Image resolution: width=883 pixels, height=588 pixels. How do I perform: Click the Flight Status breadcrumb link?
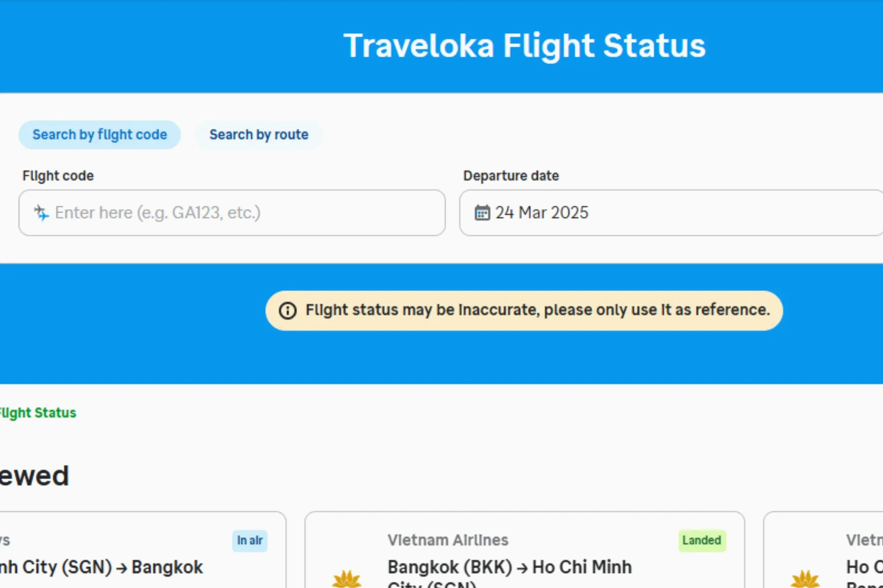point(38,412)
